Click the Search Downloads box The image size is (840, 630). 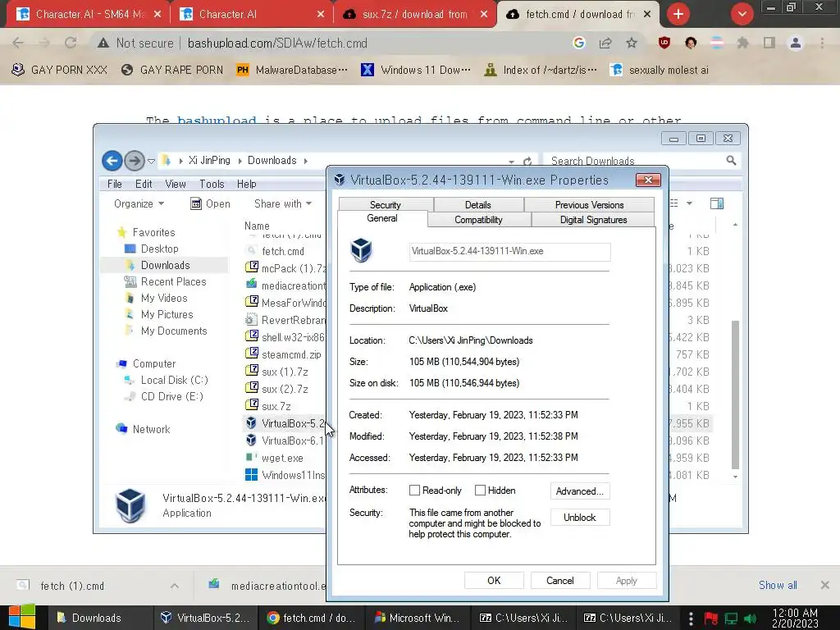point(635,161)
